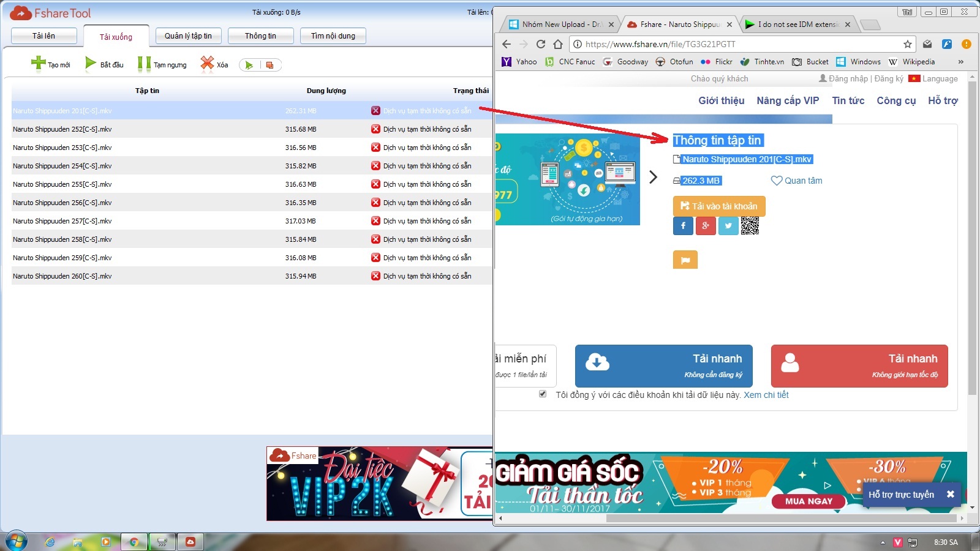Click the error status icon on Naruto Shippuuden 252 row
Viewport: 980px width, 551px height.
point(375,129)
